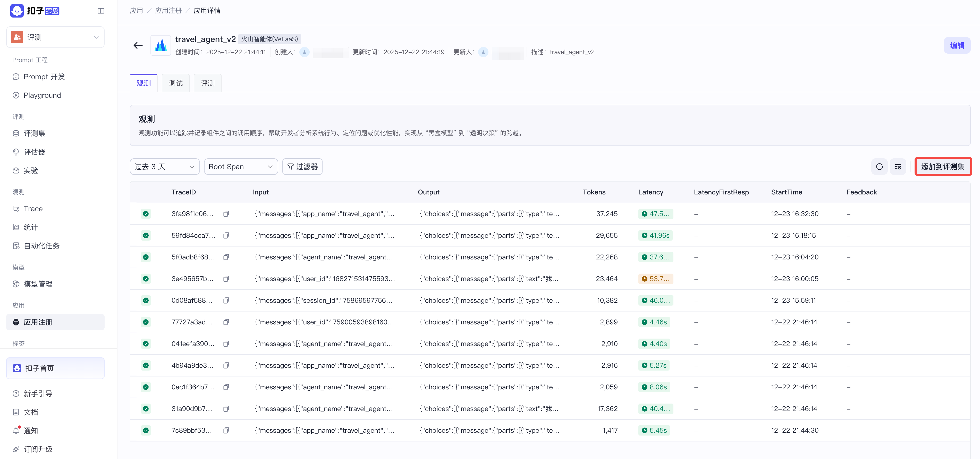980x459 pixels.
Task: Click success status icon for 3e495657b row
Action: (146, 279)
